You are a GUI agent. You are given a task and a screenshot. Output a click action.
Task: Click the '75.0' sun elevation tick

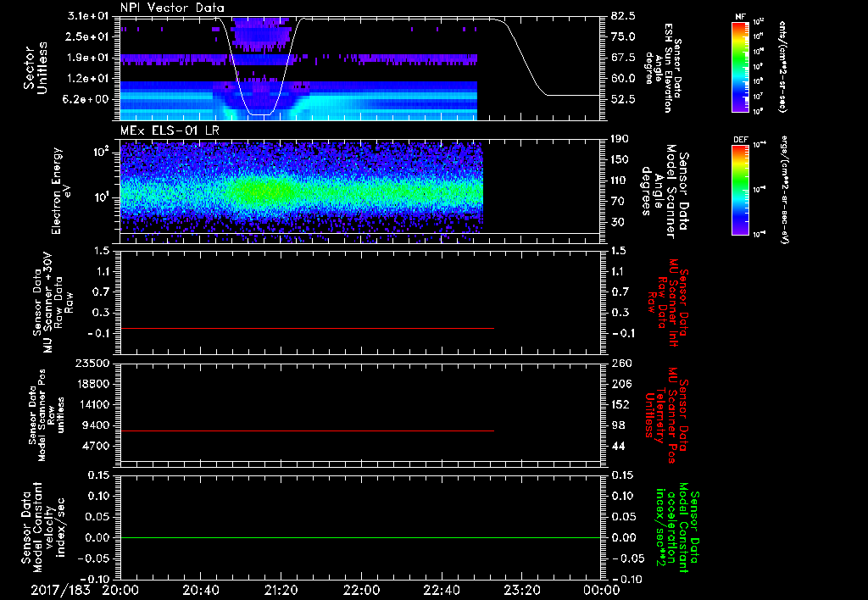pos(623,36)
